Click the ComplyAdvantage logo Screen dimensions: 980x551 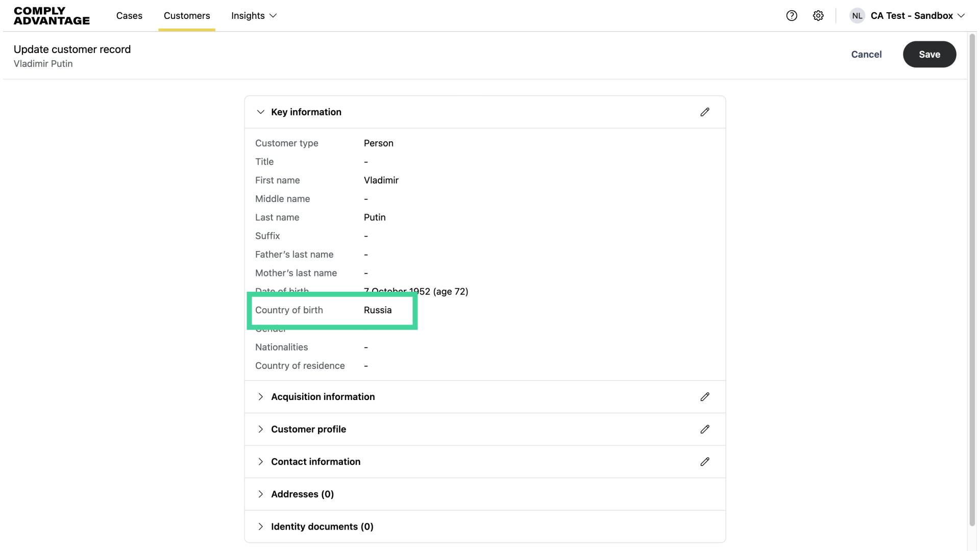pos(52,16)
